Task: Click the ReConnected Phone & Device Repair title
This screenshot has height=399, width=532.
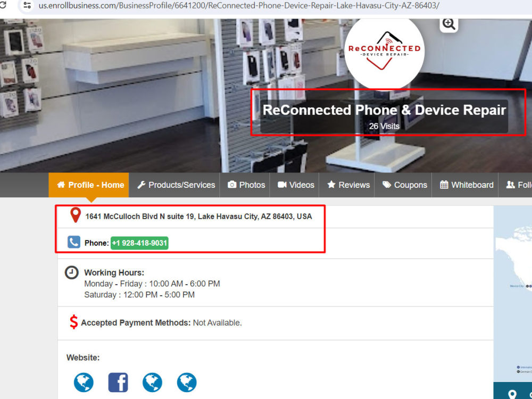Action: click(384, 110)
